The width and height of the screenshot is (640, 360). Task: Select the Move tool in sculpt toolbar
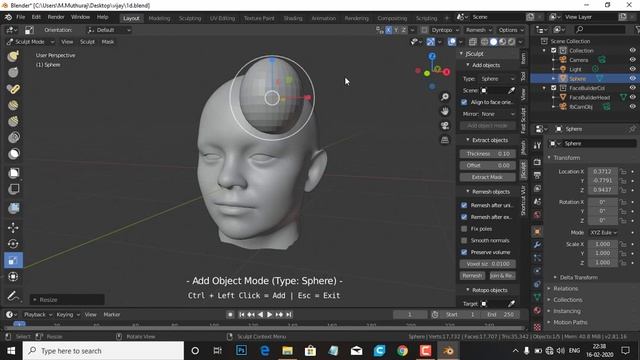[x=13, y=227]
